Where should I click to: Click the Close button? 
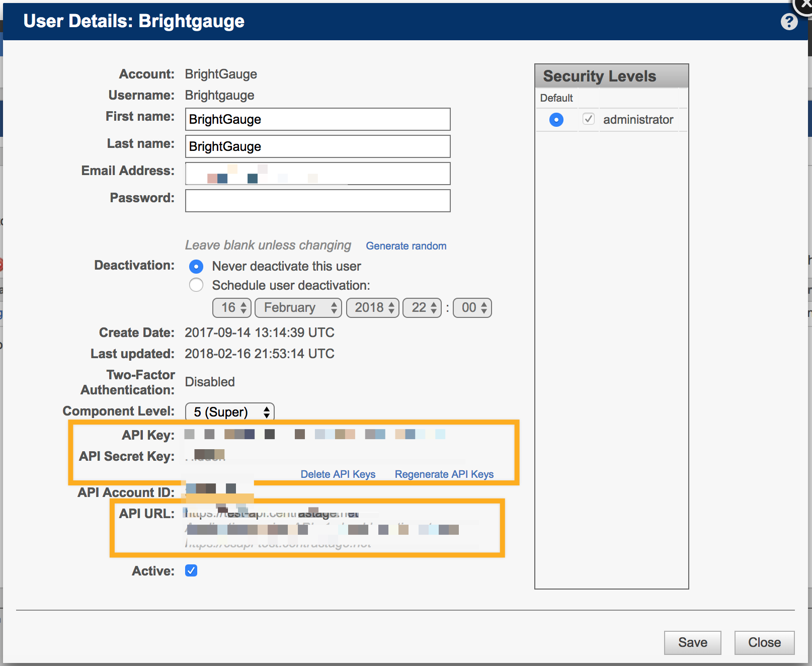(765, 643)
